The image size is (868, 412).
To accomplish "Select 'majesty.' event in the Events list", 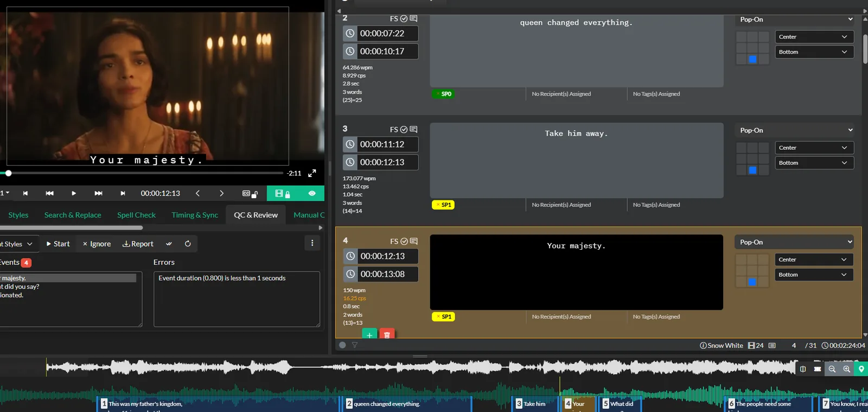I will (68, 278).
